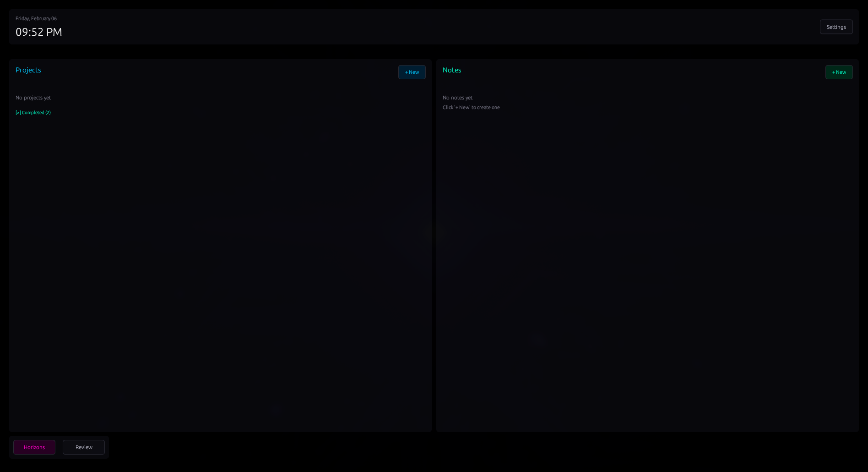868x472 pixels.
Task: Open the Settings panel
Action: tap(836, 27)
